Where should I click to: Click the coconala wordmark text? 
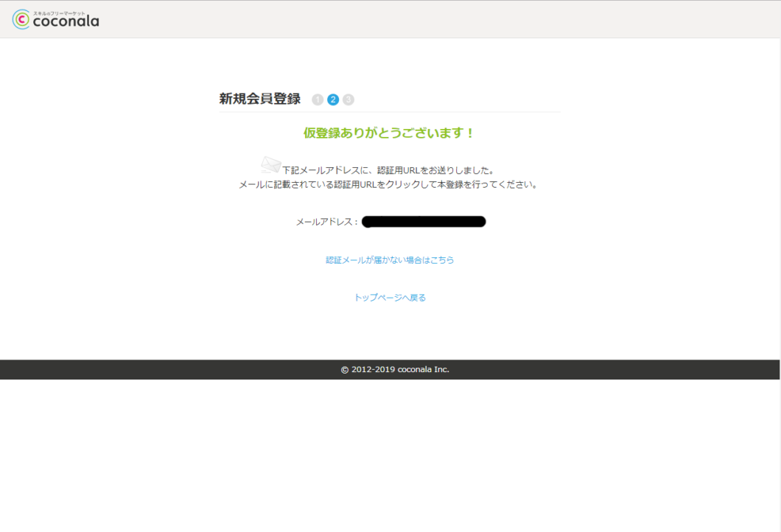[x=66, y=22]
